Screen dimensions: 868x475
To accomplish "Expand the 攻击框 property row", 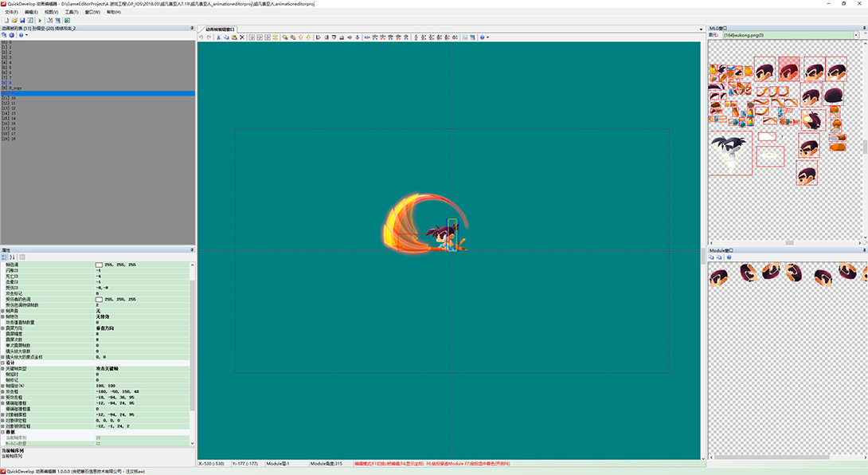I will click(2, 391).
